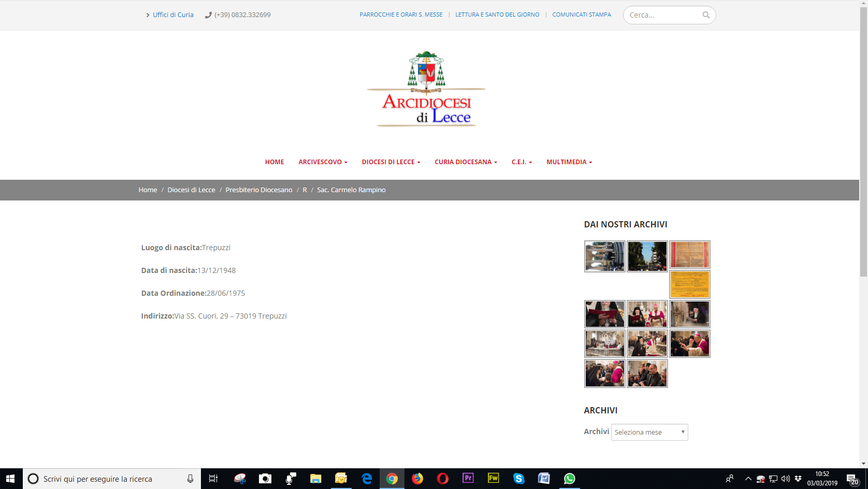Click the network tray icon
The image size is (868, 489).
pyautogui.click(x=773, y=479)
